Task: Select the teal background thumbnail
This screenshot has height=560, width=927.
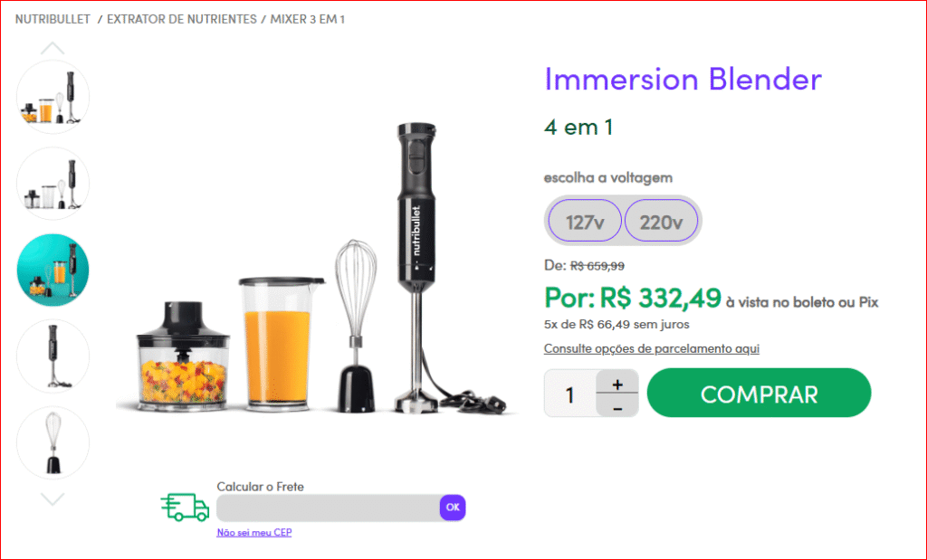Action: click(53, 270)
